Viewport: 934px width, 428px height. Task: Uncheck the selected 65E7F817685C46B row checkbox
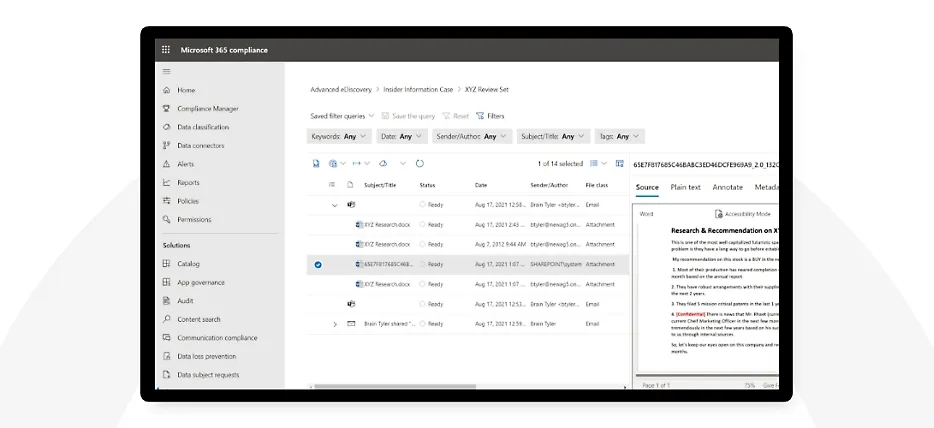[317, 264]
